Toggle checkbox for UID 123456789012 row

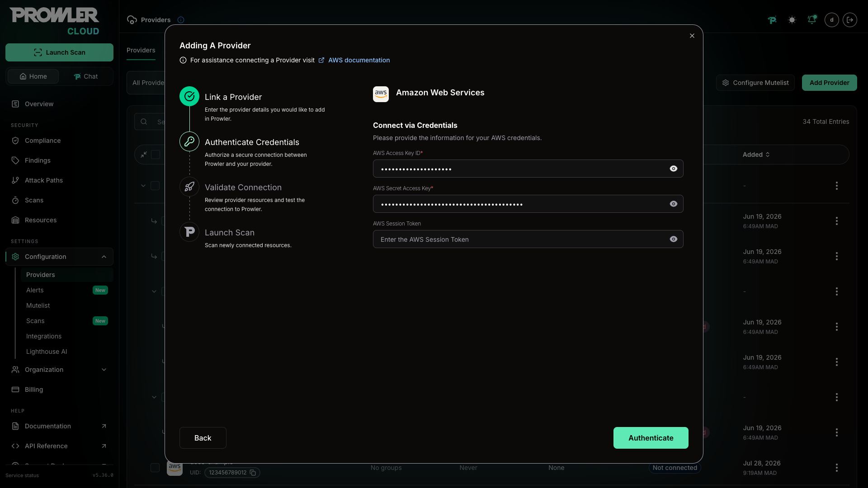[155, 468]
